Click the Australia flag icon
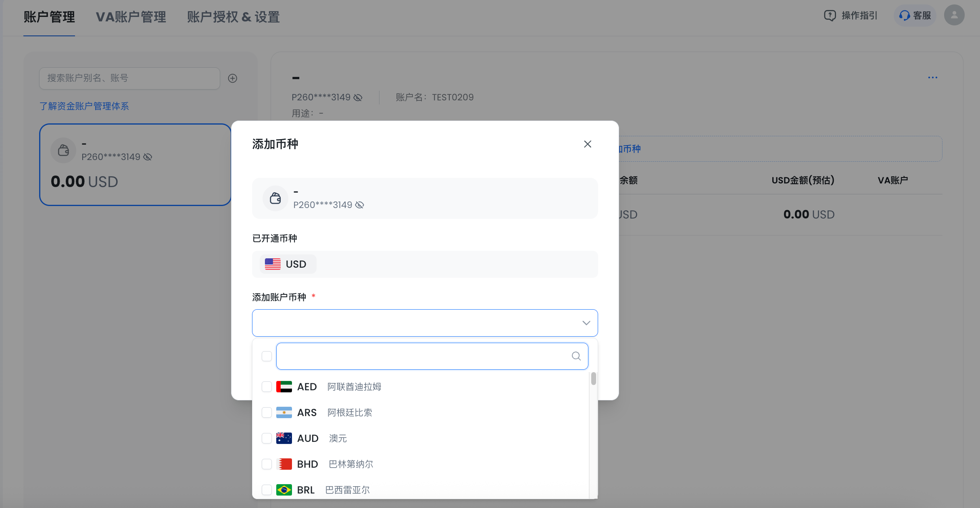The width and height of the screenshot is (980, 508). (x=284, y=438)
